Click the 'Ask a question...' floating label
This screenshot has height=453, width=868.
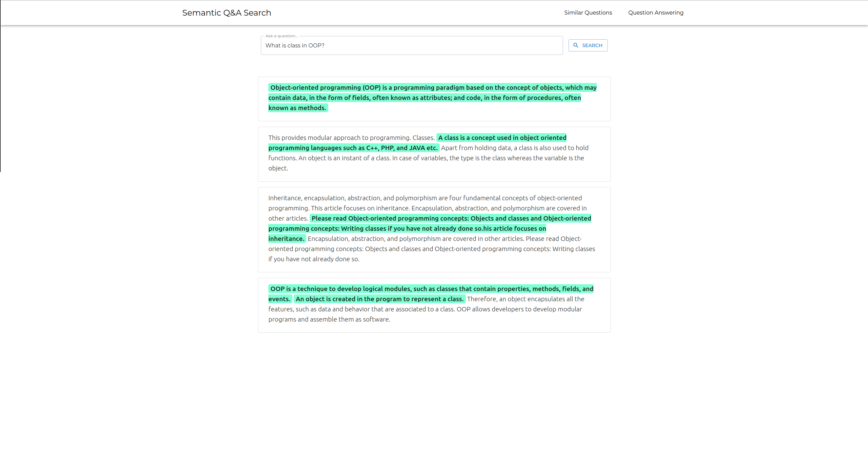tap(282, 36)
